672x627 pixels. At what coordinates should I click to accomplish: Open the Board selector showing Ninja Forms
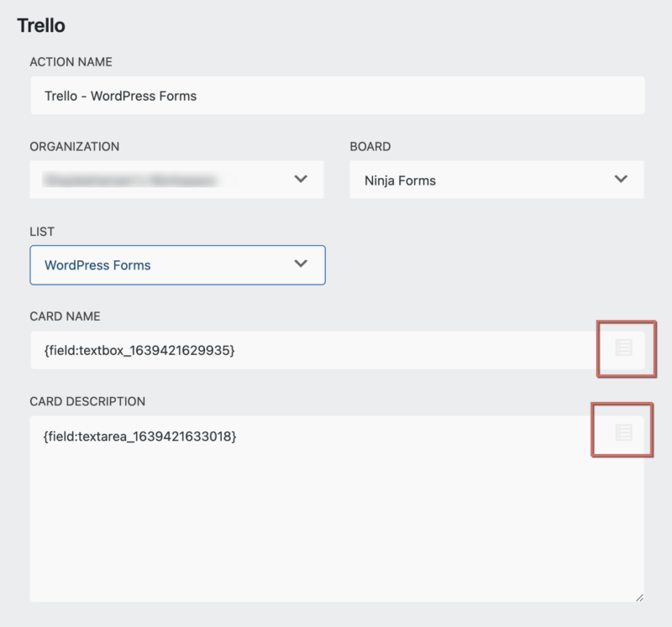point(496,179)
